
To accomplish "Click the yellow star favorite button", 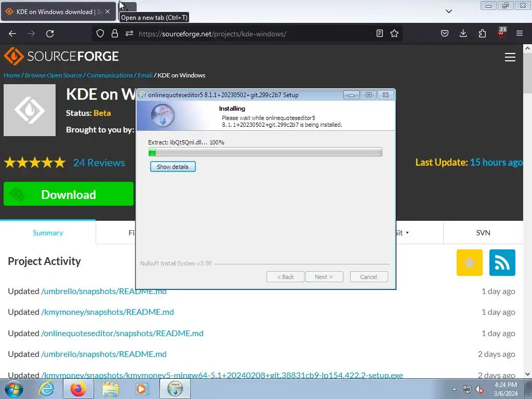I will [469, 262].
